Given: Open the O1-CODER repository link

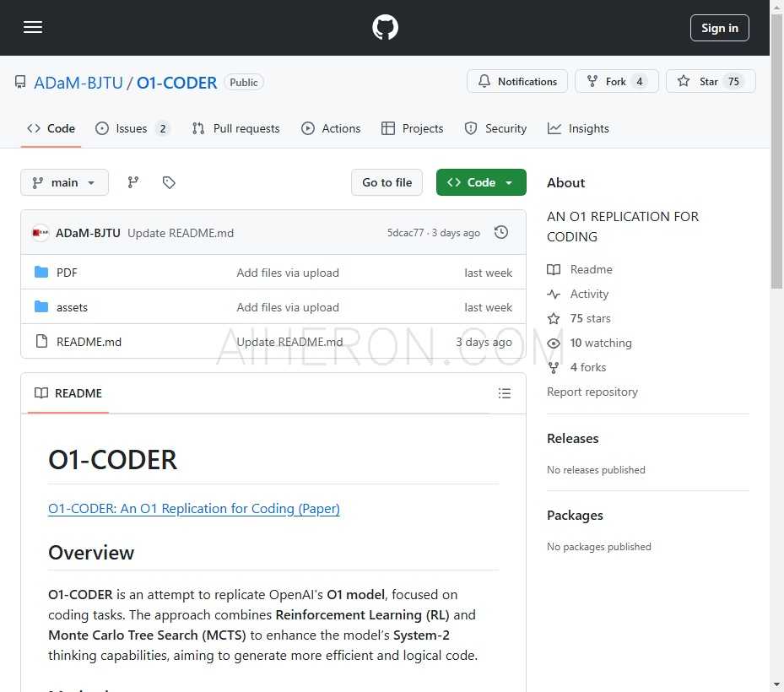Looking at the screenshot, I should point(177,83).
